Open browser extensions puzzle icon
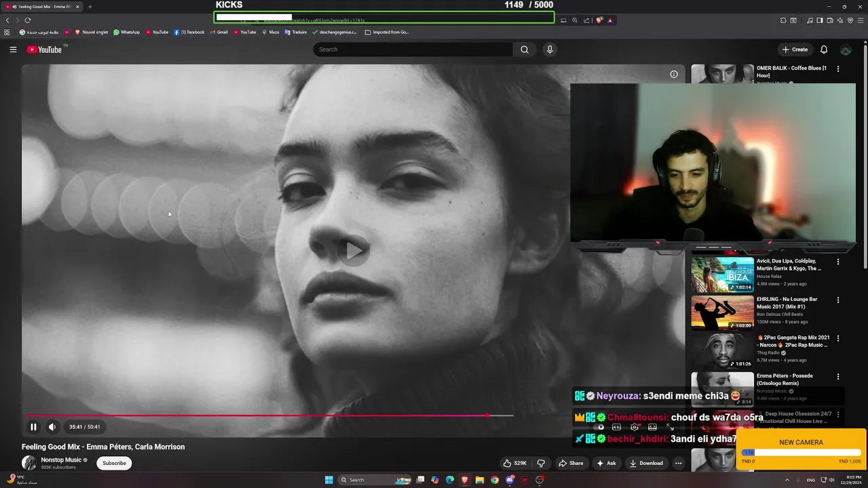This screenshot has width=868, height=488. point(783,20)
